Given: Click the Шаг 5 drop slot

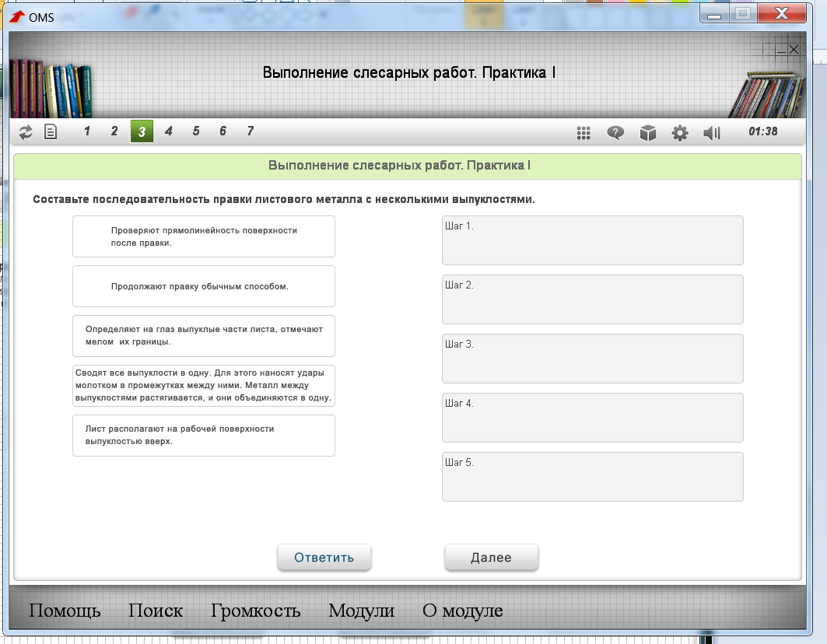Looking at the screenshot, I should (592, 477).
